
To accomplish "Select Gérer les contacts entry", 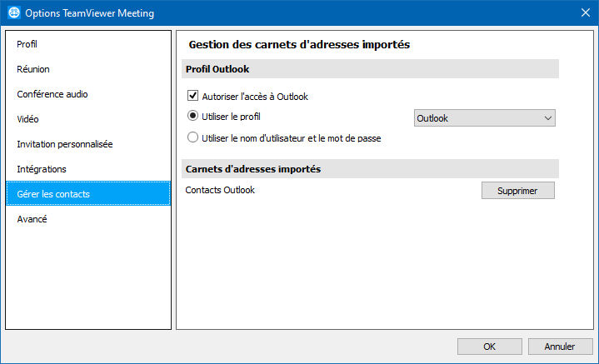I will (x=88, y=193).
